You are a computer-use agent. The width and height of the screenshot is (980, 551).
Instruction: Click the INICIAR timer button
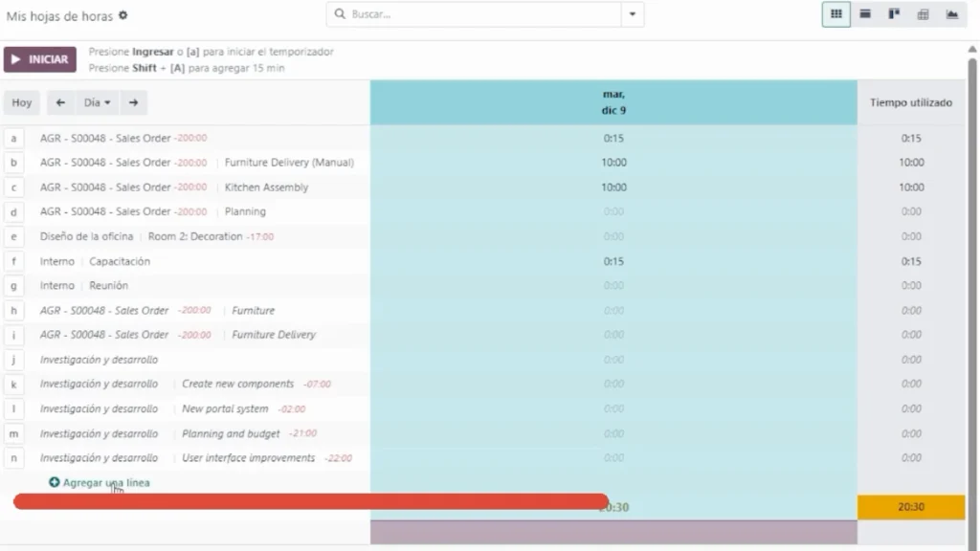40,59
